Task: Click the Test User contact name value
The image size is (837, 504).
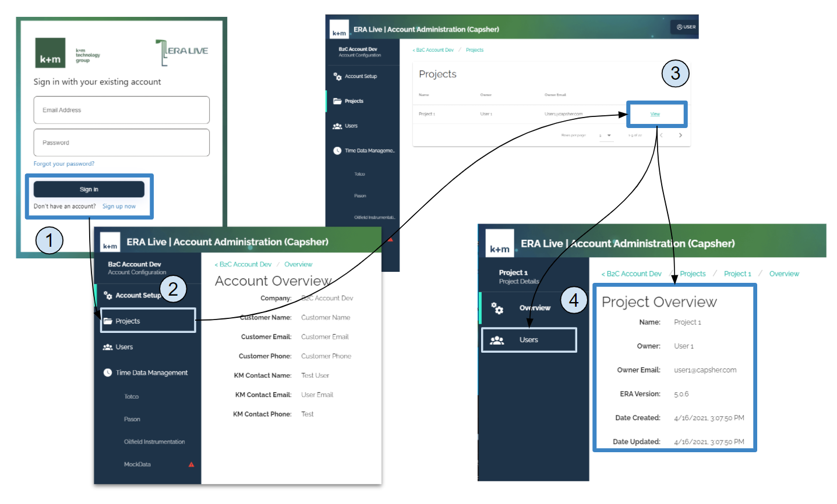Action: point(315,376)
